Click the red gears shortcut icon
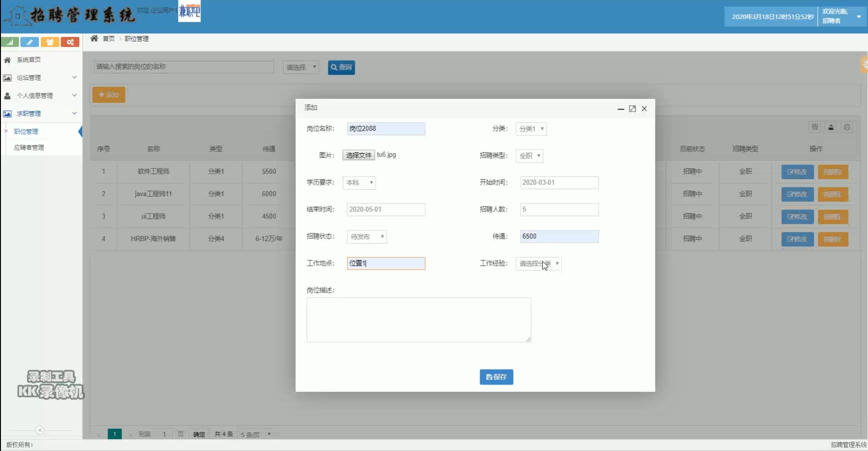The image size is (868, 451). click(x=70, y=42)
